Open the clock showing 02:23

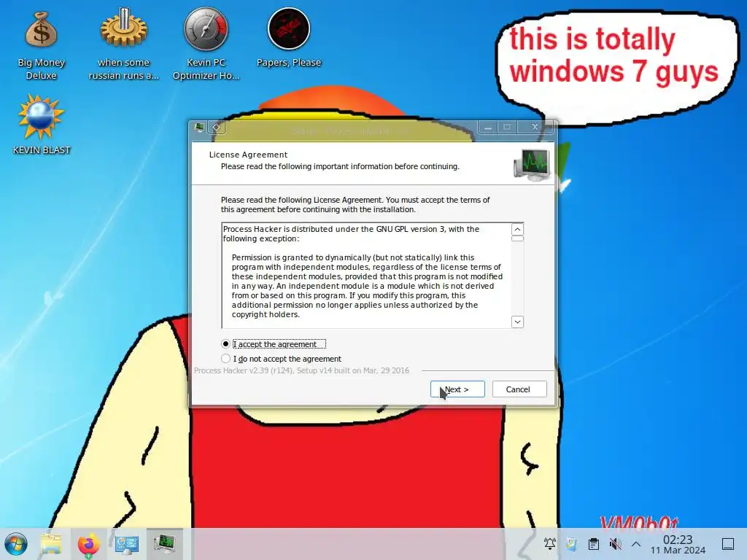point(678,544)
